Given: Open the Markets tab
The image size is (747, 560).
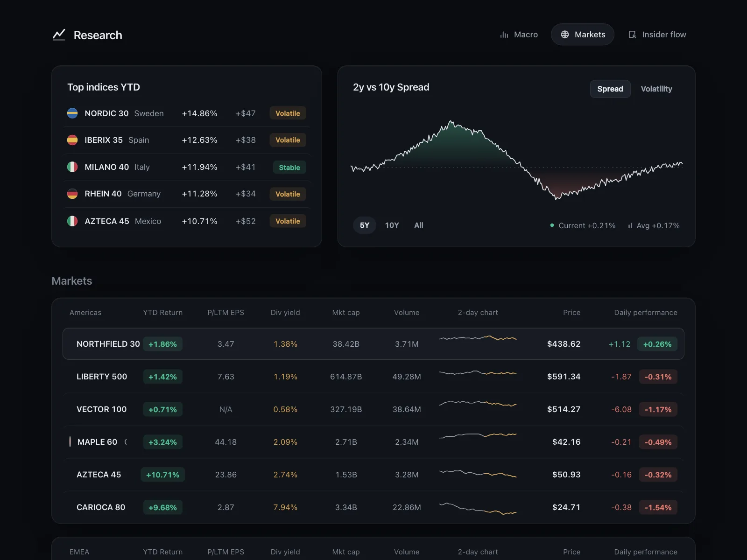Looking at the screenshot, I should click(583, 35).
